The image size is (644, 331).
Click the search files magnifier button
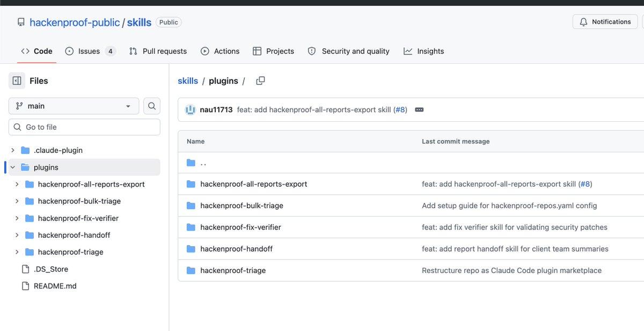click(x=152, y=106)
